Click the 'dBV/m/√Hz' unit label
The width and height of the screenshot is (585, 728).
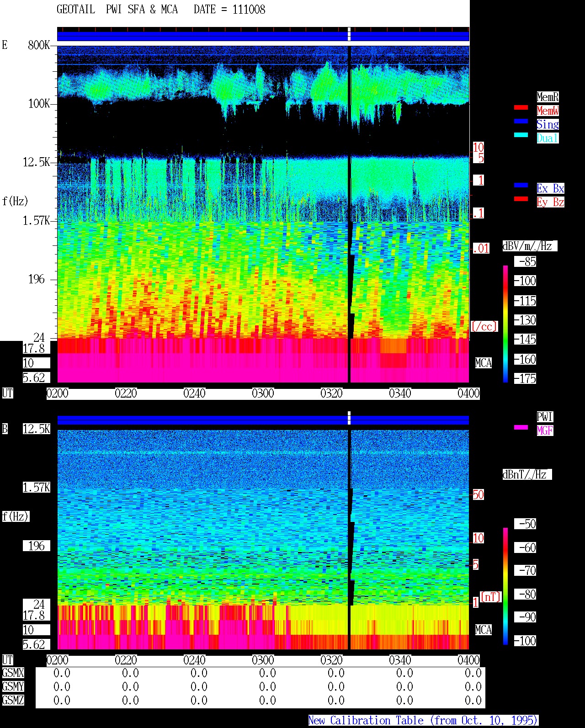click(530, 246)
